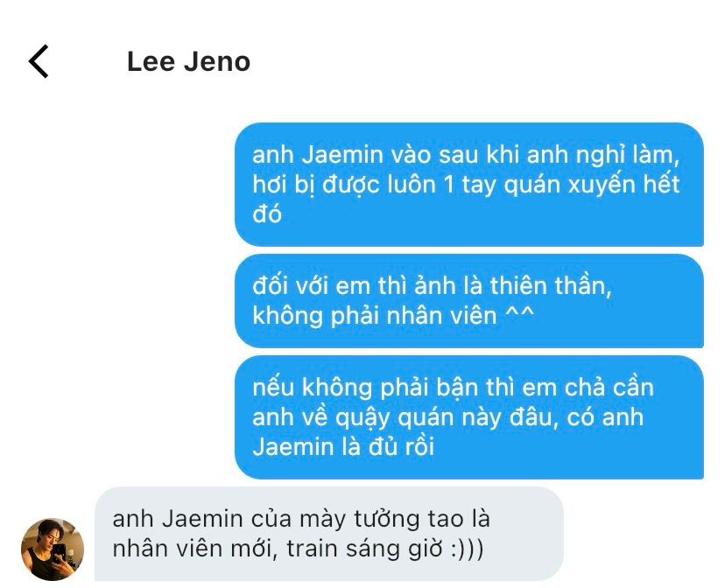Click the word "đó" ending the first bubble
This screenshot has width=725, height=588.
click(267, 213)
